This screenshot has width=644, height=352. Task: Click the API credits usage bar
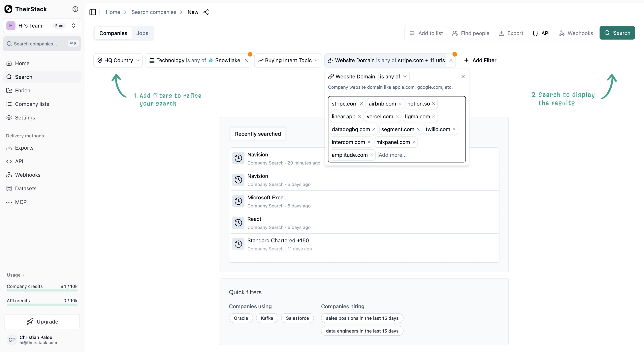[42, 305]
